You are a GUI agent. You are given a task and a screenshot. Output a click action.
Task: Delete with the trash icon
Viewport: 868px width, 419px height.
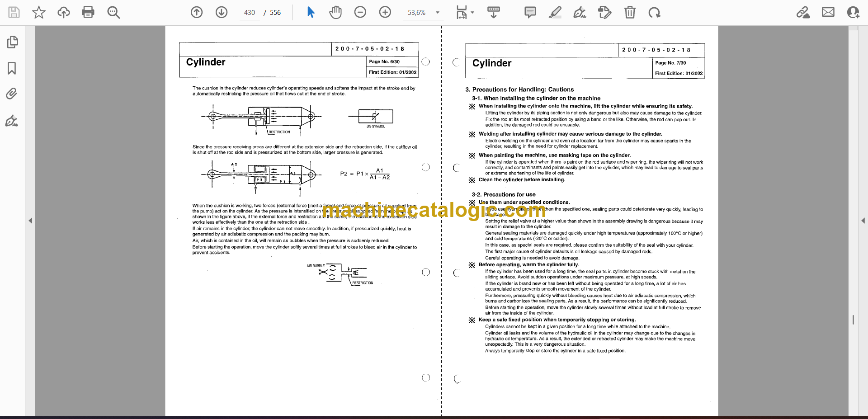tap(630, 12)
